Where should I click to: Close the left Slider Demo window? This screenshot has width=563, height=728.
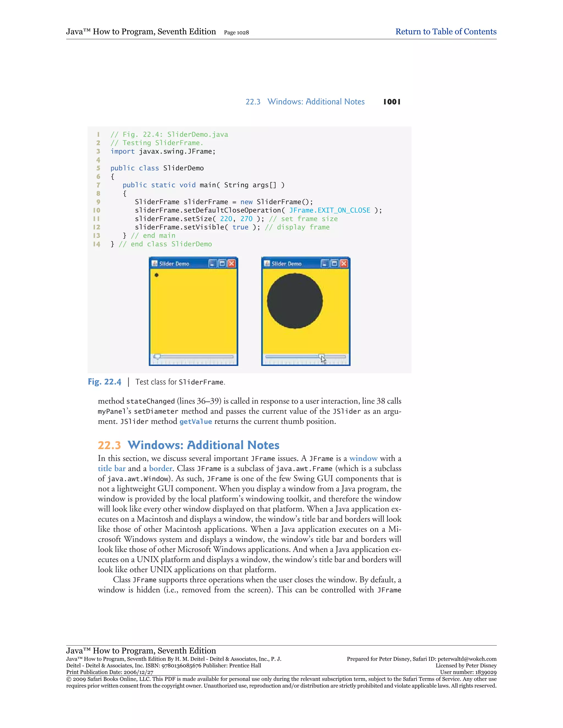point(231,264)
